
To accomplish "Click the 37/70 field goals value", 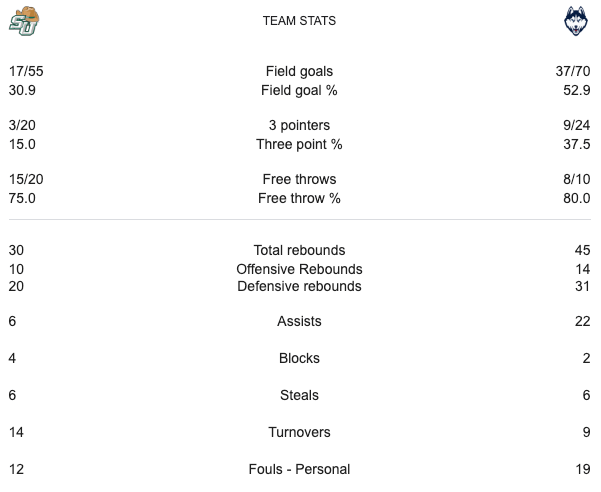I will coord(572,71).
